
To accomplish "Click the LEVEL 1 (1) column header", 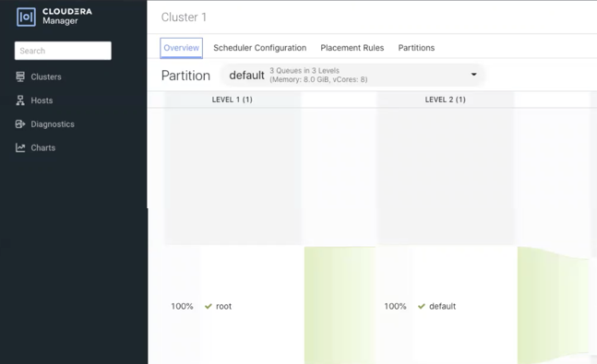I will [x=233, y=100].
